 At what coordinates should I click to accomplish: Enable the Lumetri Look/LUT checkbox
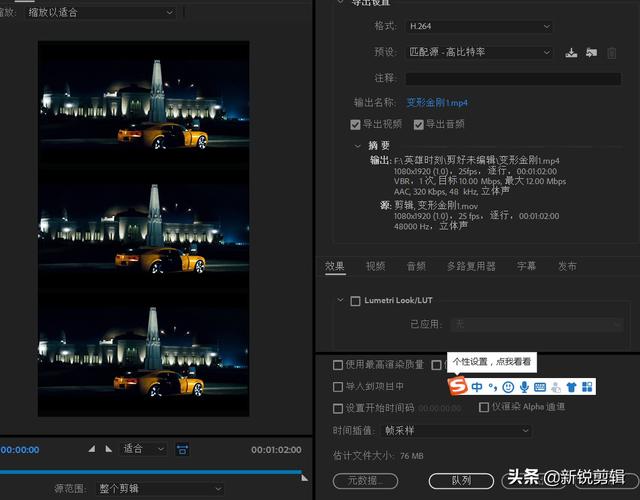click(356, 301)
